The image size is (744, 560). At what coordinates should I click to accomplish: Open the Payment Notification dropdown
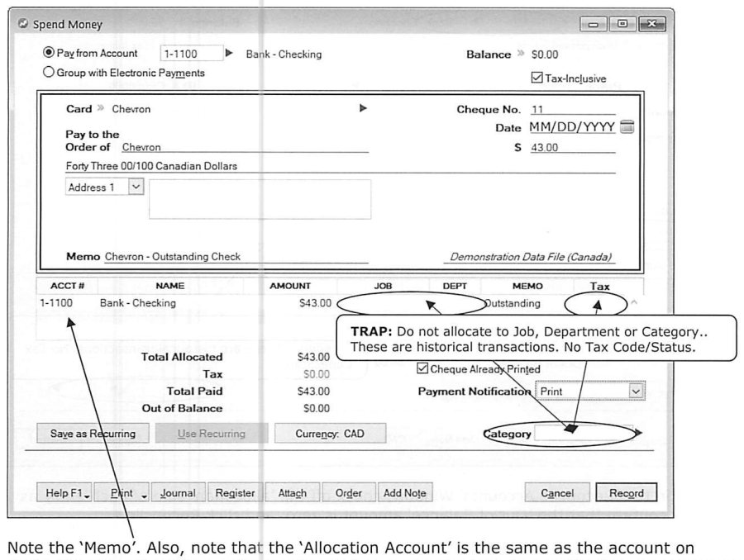(636, 392)
